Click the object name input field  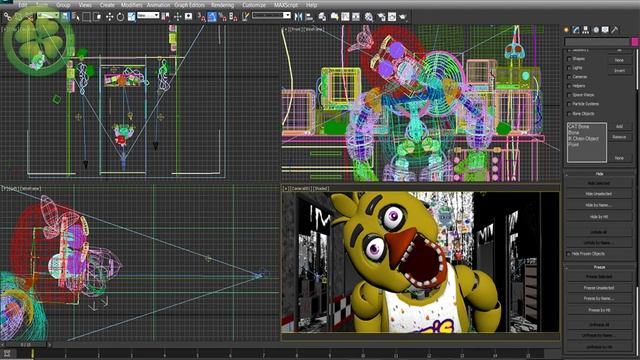coord(597,42)
